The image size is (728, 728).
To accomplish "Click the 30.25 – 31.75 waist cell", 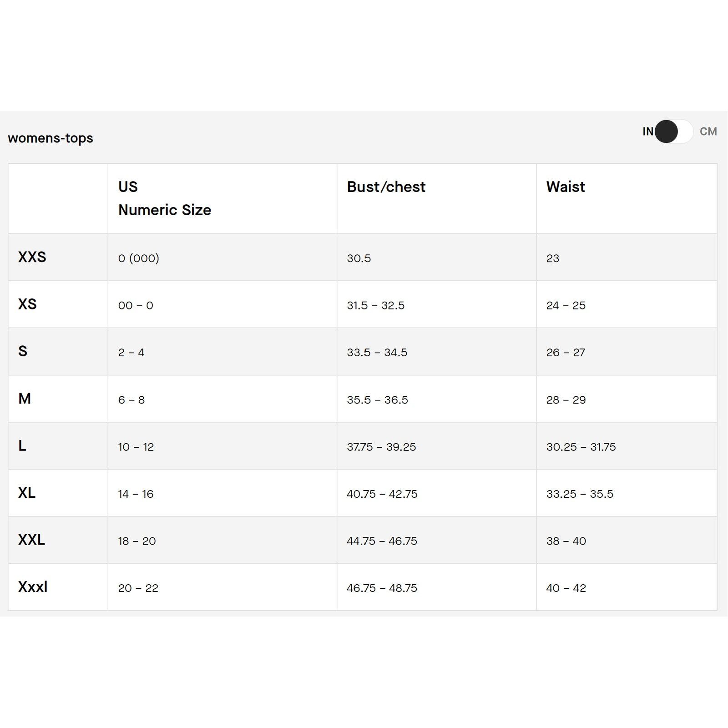I will pyautogui.click(x=581, y=447).
